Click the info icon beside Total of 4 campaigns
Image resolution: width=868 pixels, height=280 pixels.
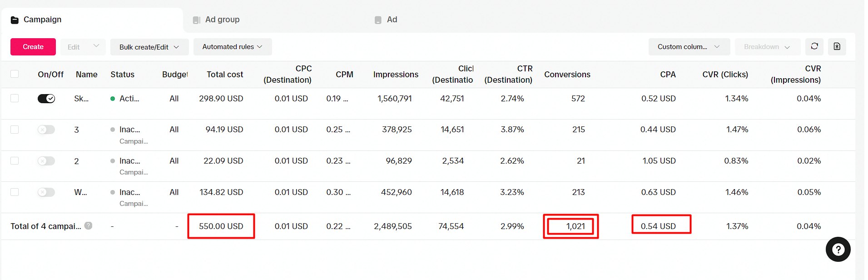[89, 225]
